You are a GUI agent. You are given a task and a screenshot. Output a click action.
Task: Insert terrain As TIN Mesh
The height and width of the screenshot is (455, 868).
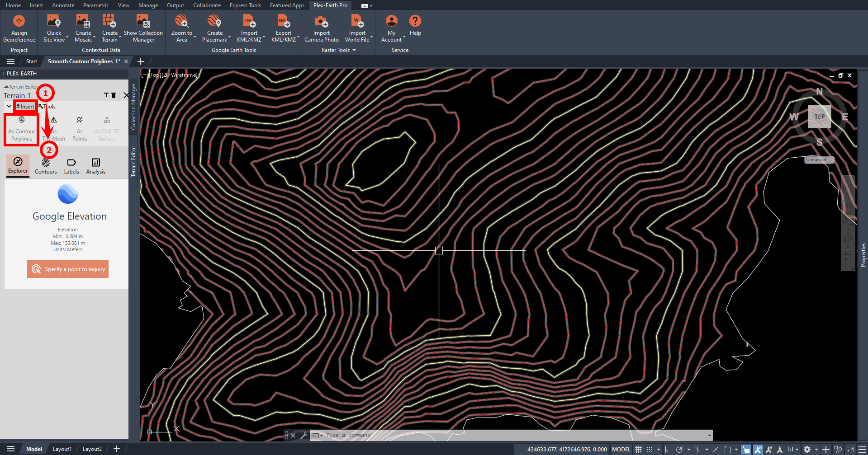[54, 129]
